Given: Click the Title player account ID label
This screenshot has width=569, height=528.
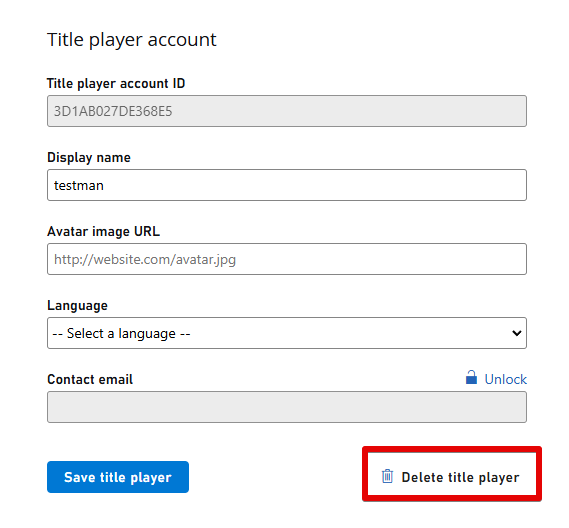Looking at the screenshot, I should pos(116,84).
